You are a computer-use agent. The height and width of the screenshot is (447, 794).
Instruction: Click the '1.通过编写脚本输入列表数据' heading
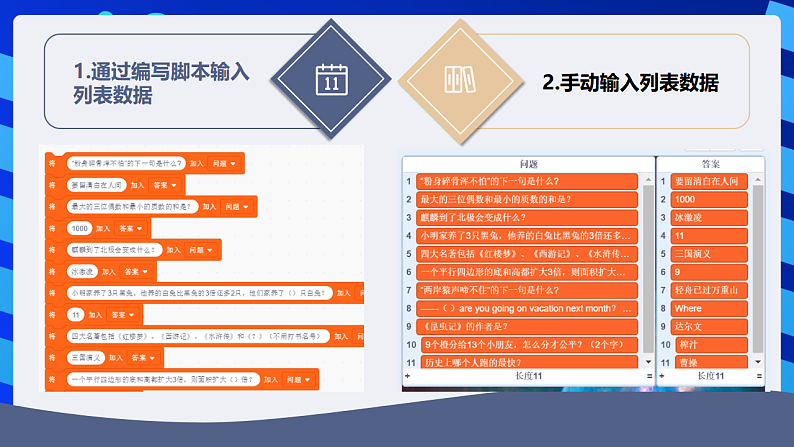tap(160, 83)
